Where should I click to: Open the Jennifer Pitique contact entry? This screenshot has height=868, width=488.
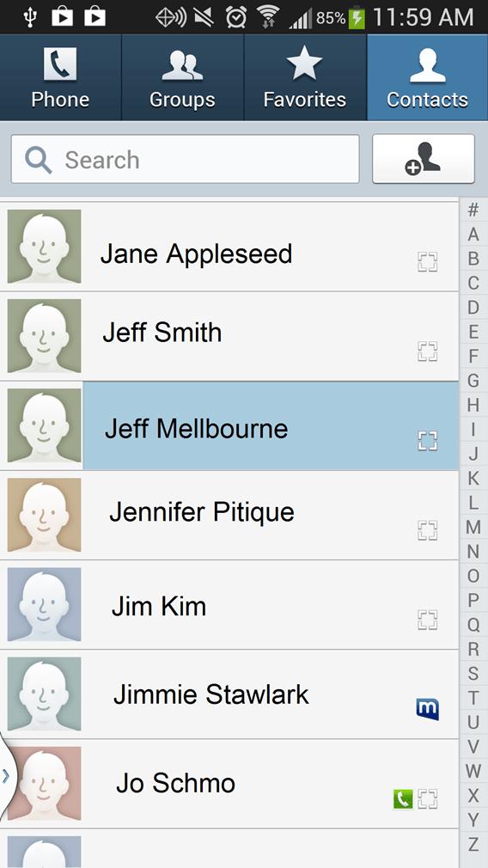[x=229, y=516]
